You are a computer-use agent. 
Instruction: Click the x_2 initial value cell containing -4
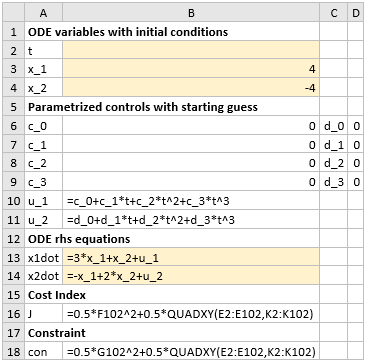[x=191, y=89]
